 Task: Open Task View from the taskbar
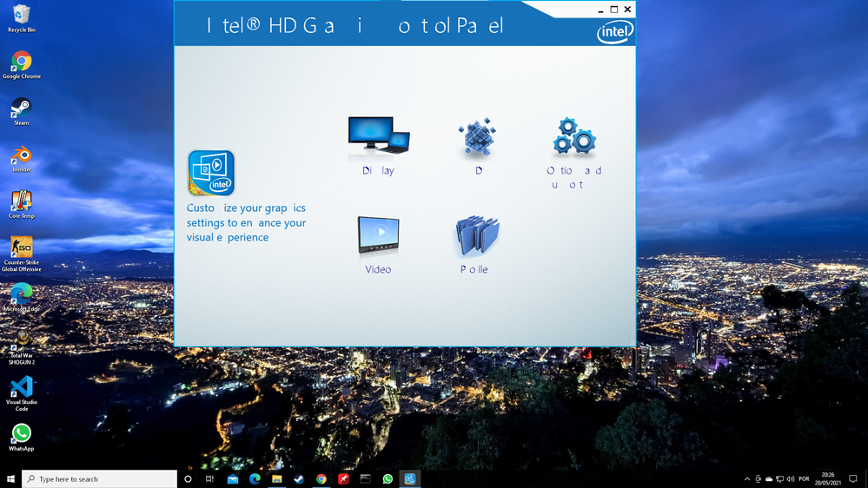coord(209,478)
